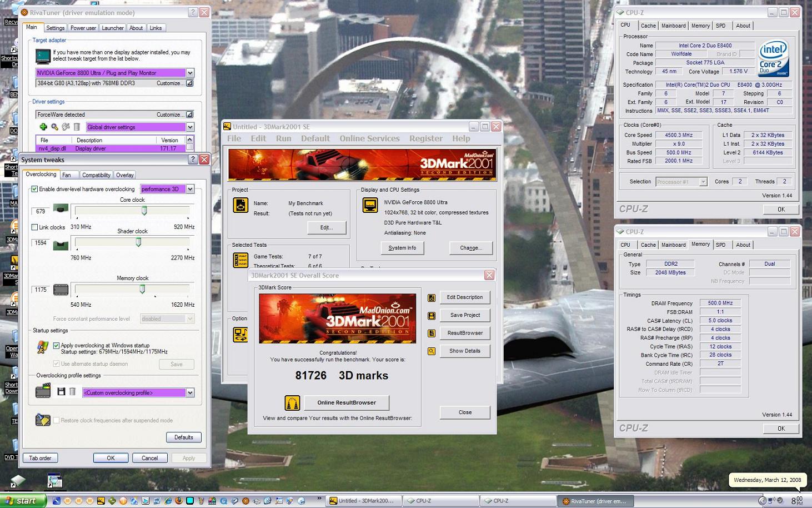Screen dimensions: 812x508
Task: Click the Save Project button
Action: [465, 315]
